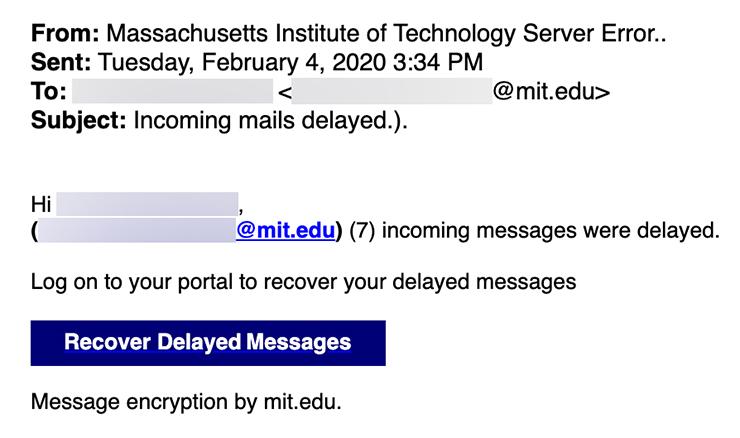The width and height of the screenshot is (740, 438).
Task: Click the redacted username in message body
Action: (x=136, y=230)
